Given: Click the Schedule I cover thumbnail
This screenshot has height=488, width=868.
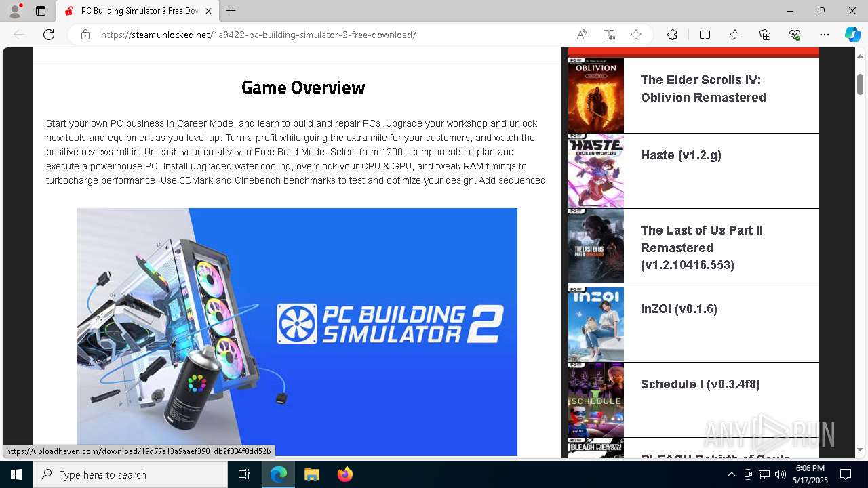Looking at the screenshot, I should [595, 400].
